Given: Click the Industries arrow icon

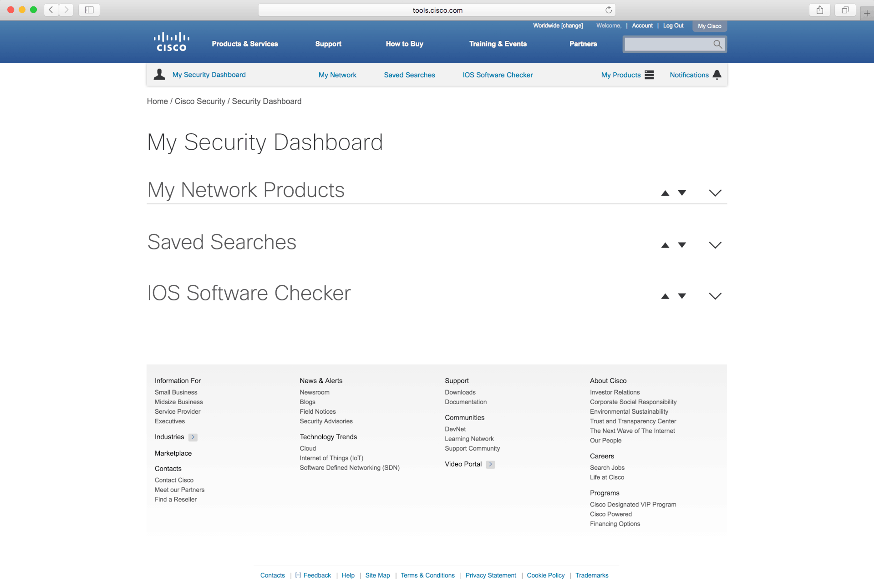Looking at the screenshot, I should [193, 437].
